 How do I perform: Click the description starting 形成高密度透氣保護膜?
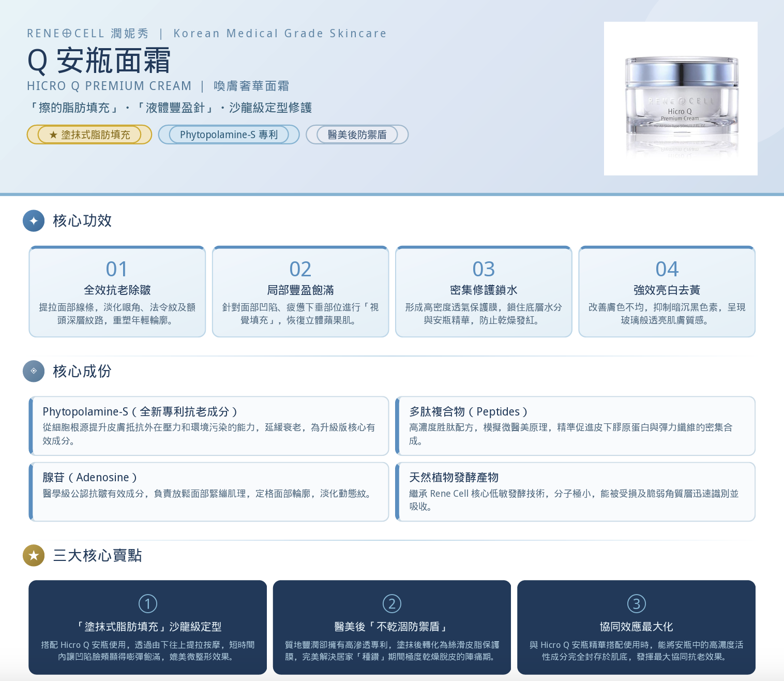click(484, 314)
